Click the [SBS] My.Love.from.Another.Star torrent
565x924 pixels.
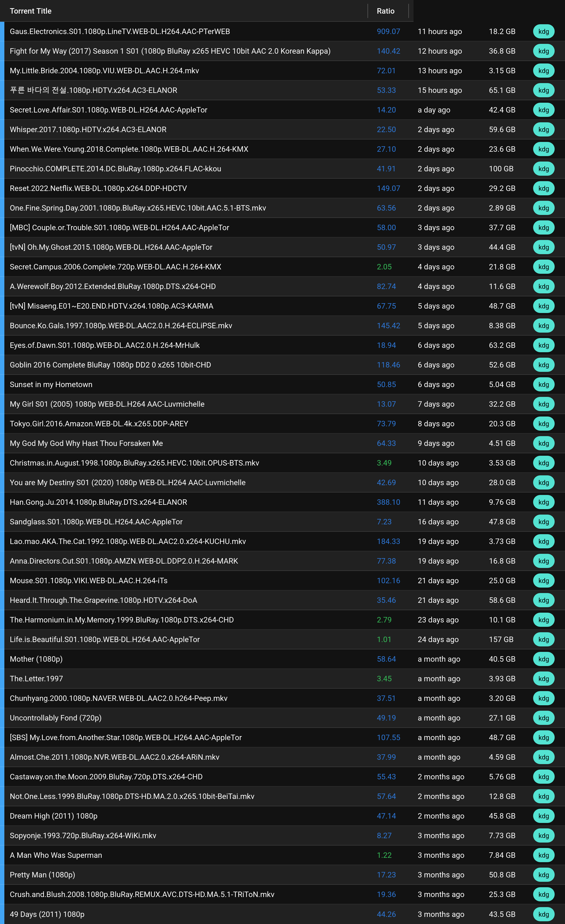click(x=126, y=738)
